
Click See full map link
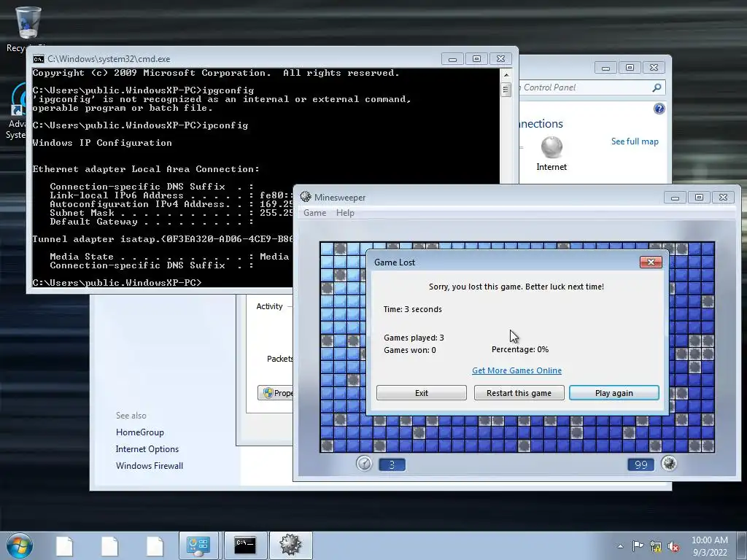(635, 141)
